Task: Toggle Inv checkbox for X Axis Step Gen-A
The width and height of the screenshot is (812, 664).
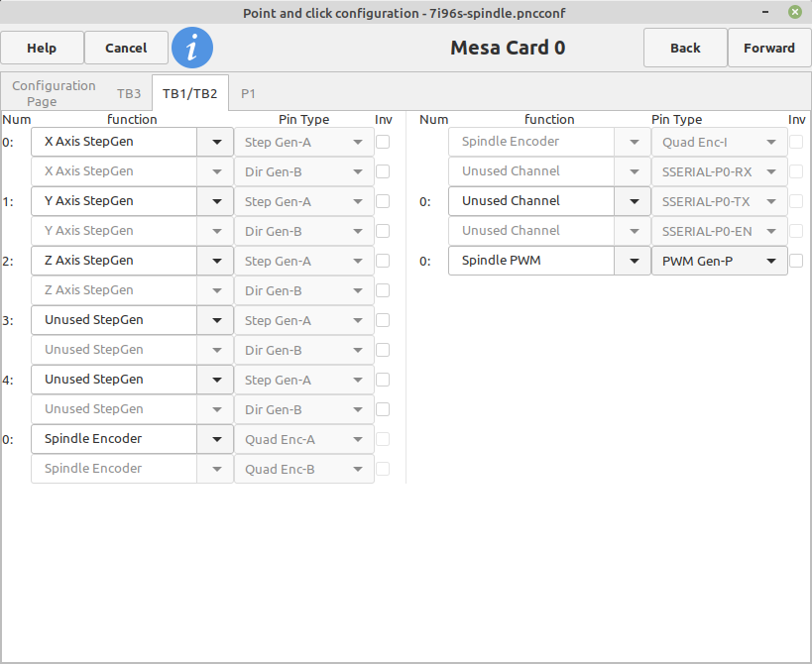Action: 383,142
